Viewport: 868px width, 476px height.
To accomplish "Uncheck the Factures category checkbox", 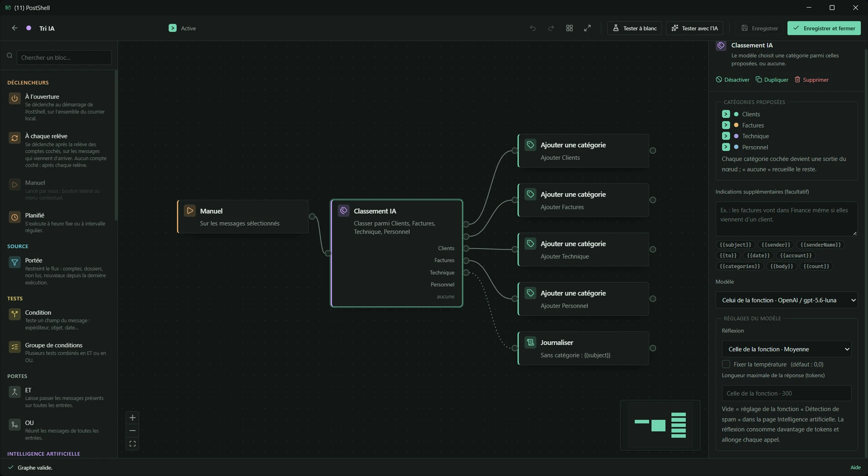I will click(726, 125).
